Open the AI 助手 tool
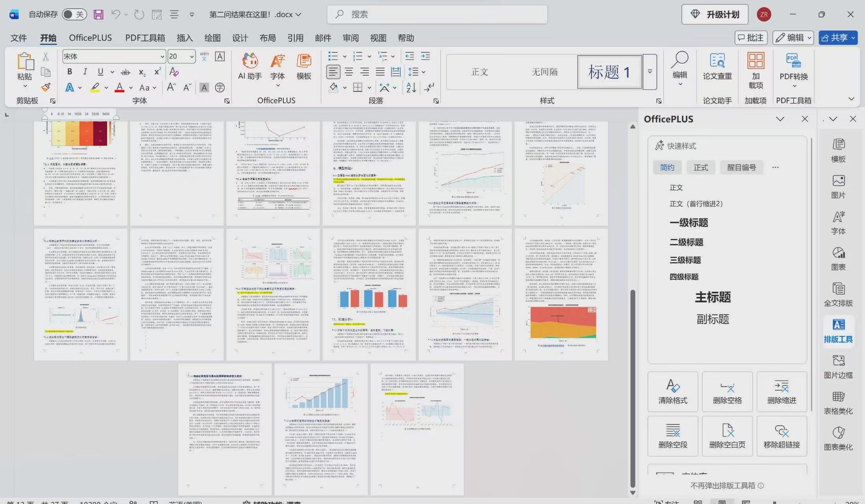This screenshot has width=865, height=504. (x=250, y=67)
